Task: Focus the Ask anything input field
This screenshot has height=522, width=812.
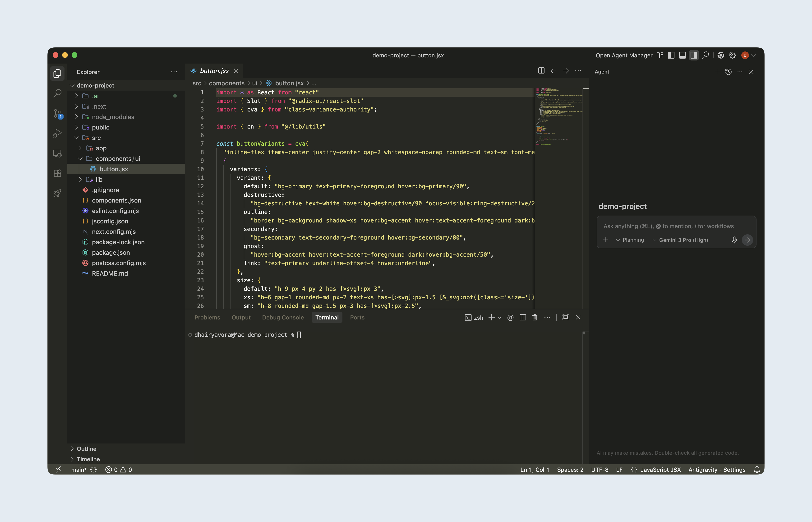Action: (x=668, y=226)
